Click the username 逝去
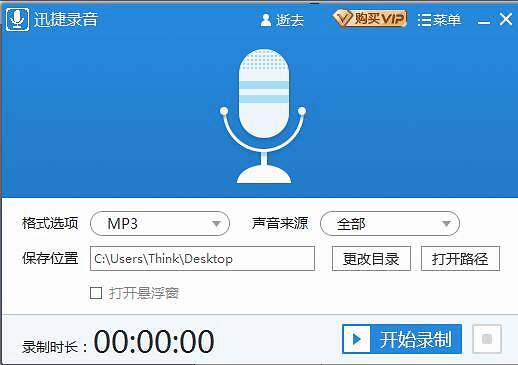Screen dimensions: 518x365 [290, 20]
